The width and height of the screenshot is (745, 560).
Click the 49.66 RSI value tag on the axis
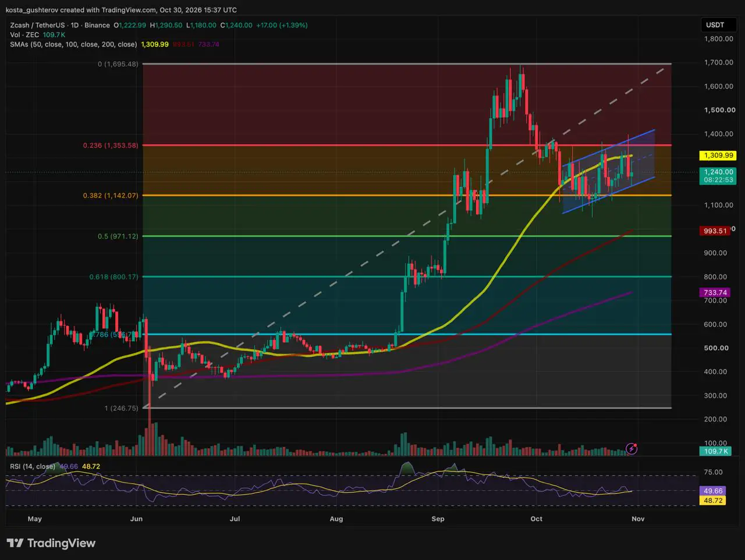pos(713,491)
